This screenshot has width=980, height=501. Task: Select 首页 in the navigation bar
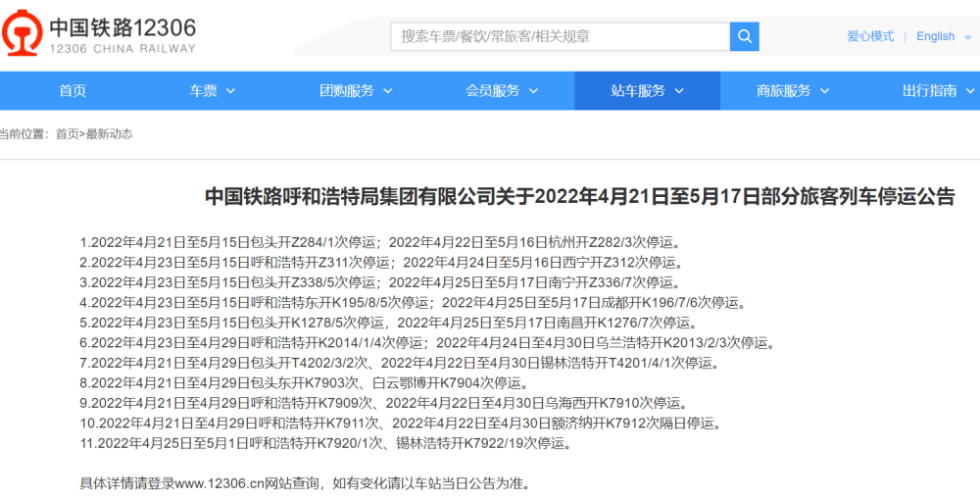(x=73, y=91)
